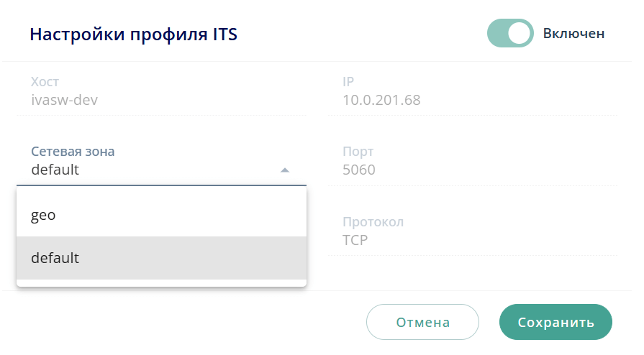The height and width of the screenshot is (355, 644).
Task: Click the "Порт" field label
Action: click(x=358, y=152)
